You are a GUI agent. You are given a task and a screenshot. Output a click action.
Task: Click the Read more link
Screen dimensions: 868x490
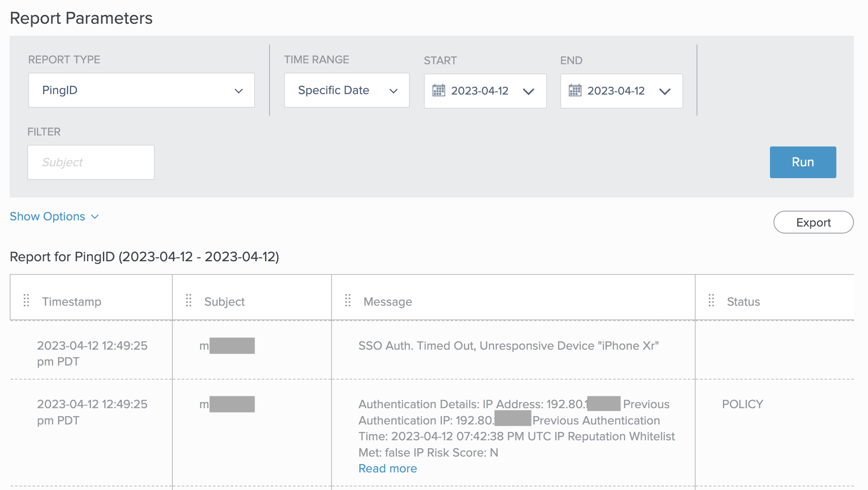387,468
